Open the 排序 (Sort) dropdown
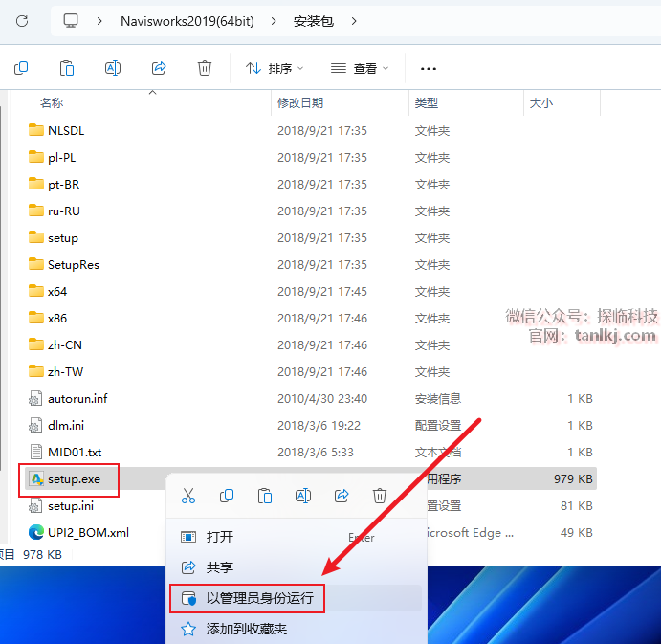Image resolution: width=661 pixels, height=644 pixels. [275, 68]
